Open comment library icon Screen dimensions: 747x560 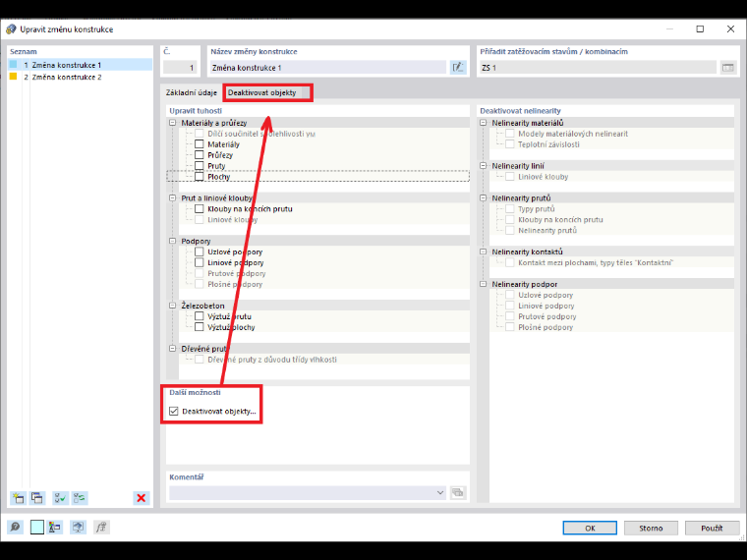click(x=458, y=492)
